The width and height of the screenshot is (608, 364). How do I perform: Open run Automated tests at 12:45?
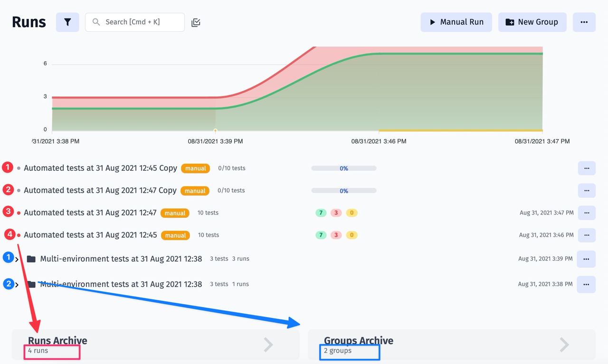pyautogui.click(x=90, y=235)
